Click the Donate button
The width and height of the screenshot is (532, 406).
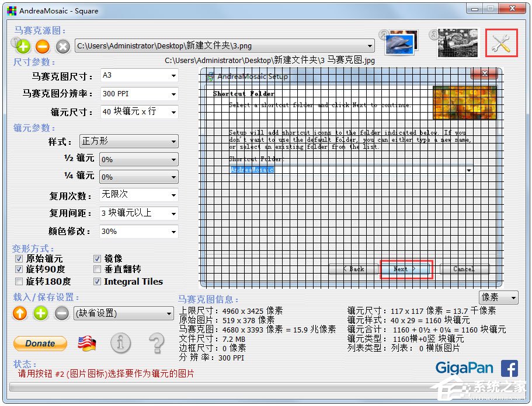[x=40, y=343]
